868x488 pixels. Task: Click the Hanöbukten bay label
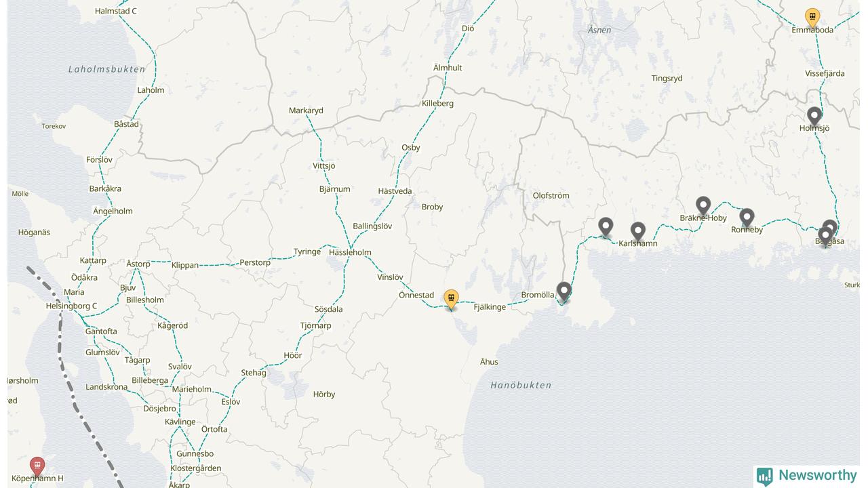521,385
